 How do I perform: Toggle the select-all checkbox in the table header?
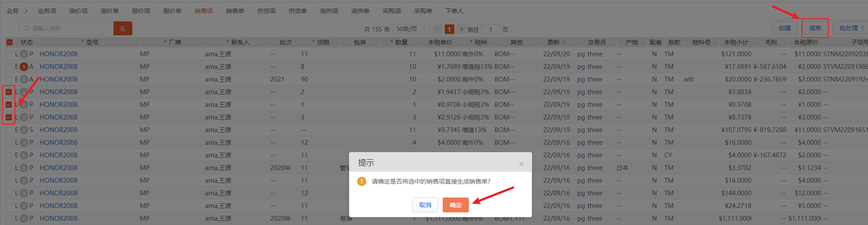click(x=9, y=42)
